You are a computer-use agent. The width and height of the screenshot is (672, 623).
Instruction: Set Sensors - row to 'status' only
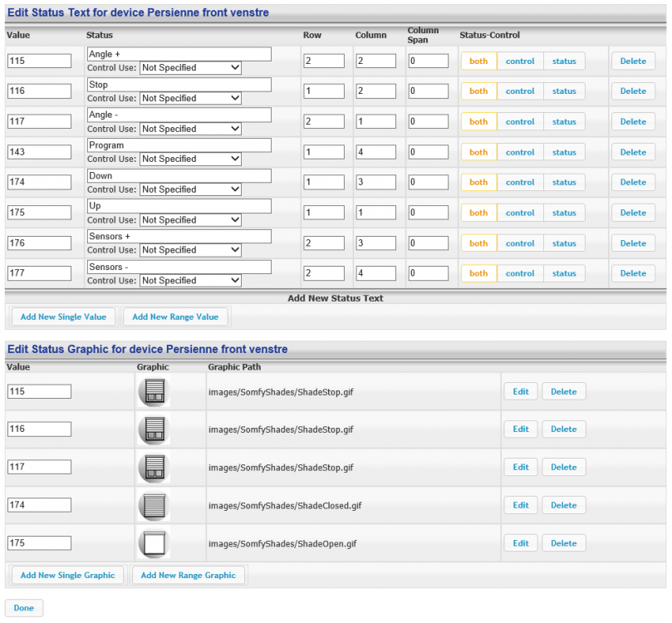[564, 273]
